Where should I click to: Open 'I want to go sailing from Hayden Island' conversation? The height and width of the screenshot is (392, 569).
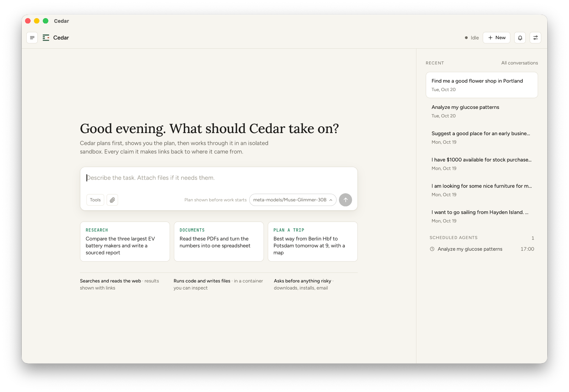click(x=482, y=217)
